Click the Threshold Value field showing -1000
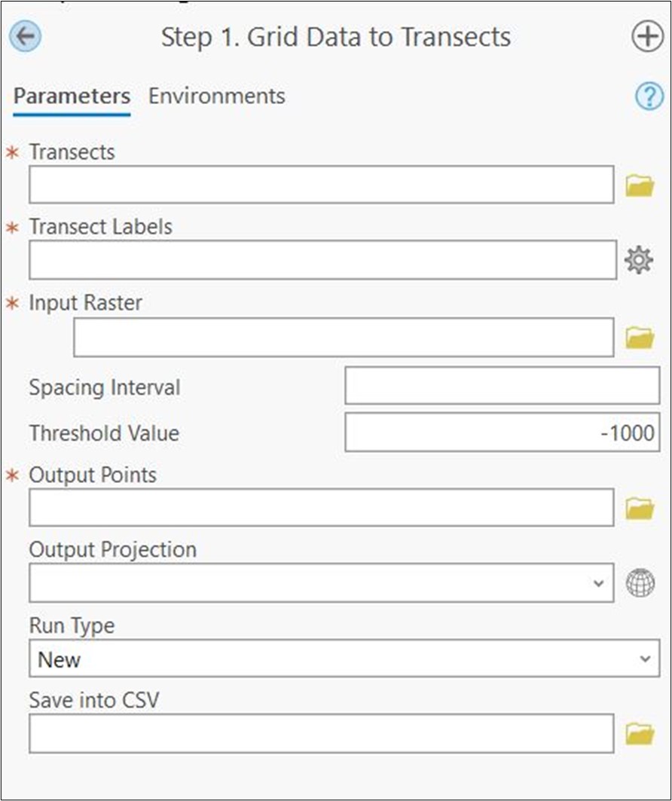Image resolution: width=672 pixels, height=801 pixels. tap(502, 433)
